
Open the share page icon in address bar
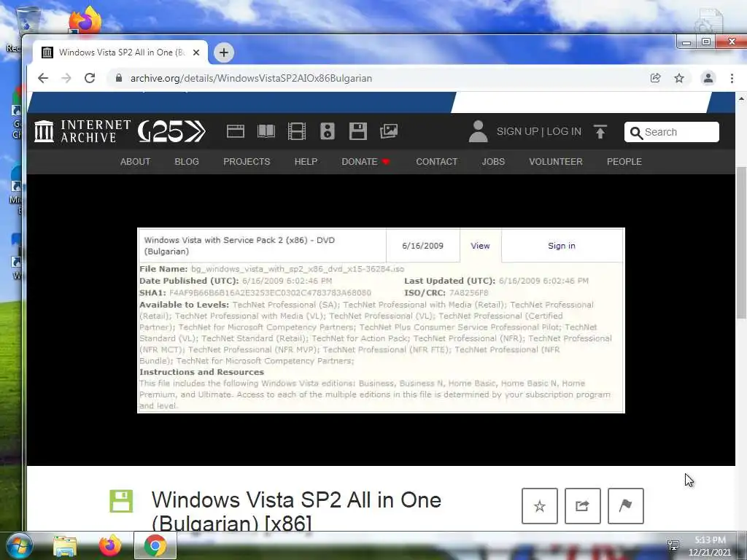click(x=656, y=78)
